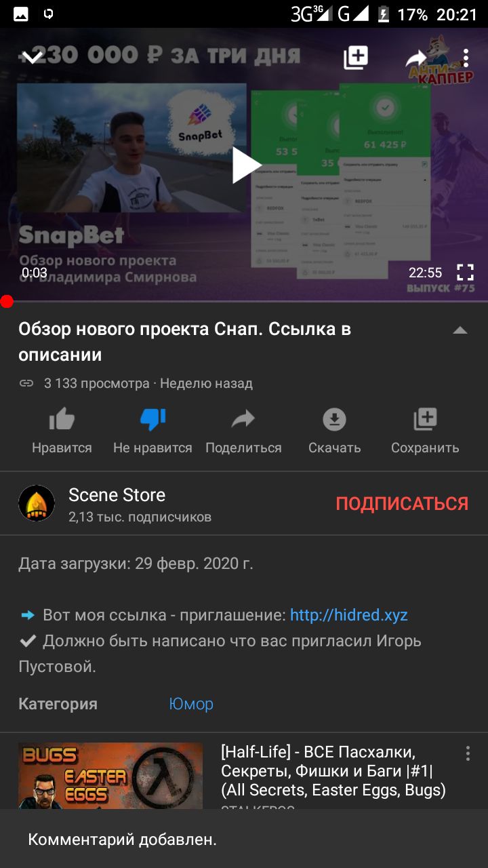Seek using the red progress bar scrubber
488x868 pixels.
6,302
